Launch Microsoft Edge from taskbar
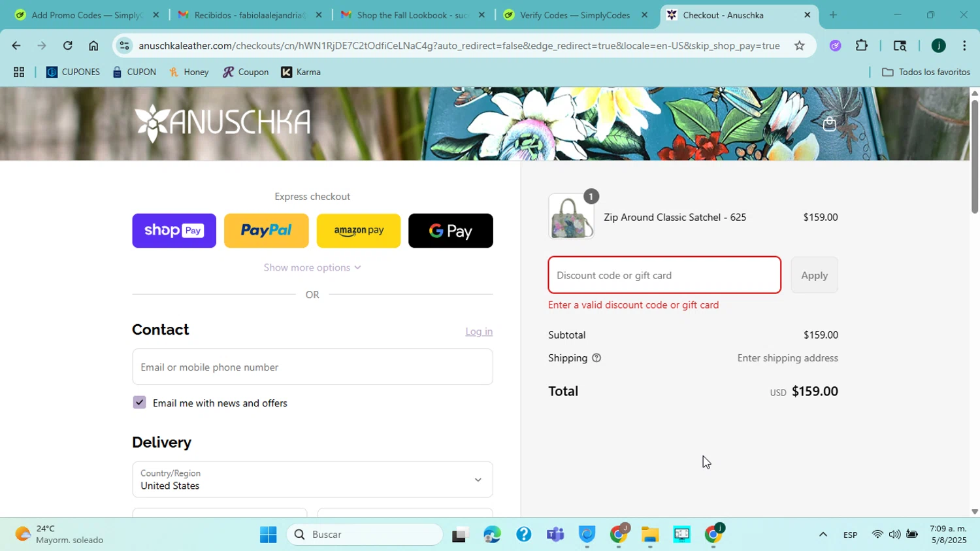Viewport: 980px width, 551px height. tap(492, 535)
